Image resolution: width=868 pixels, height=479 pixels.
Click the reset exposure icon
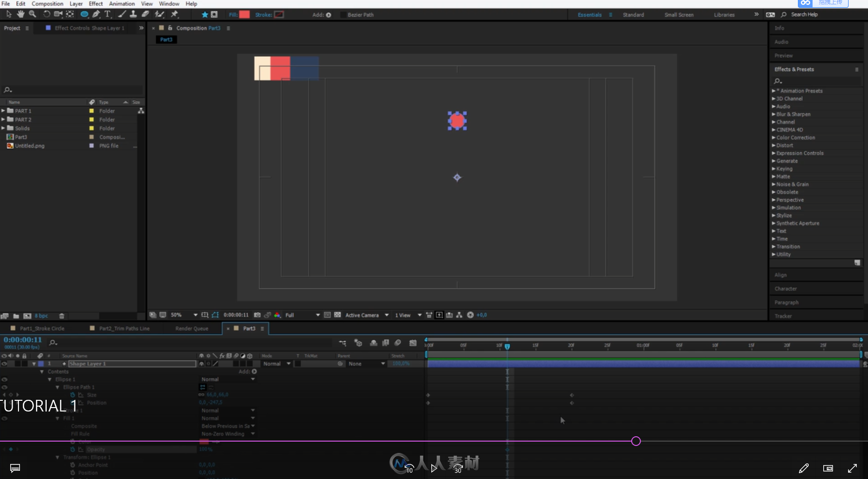470,315
